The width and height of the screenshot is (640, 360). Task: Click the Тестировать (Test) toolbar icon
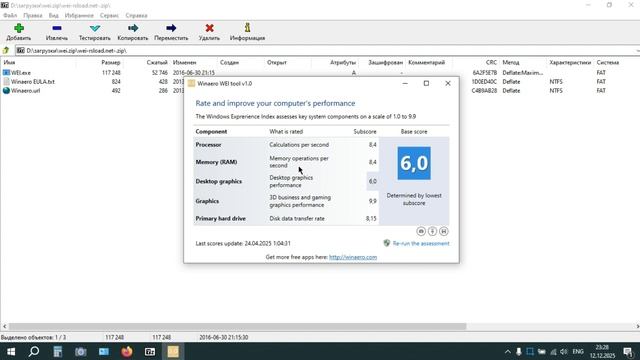tap(95, 28)
